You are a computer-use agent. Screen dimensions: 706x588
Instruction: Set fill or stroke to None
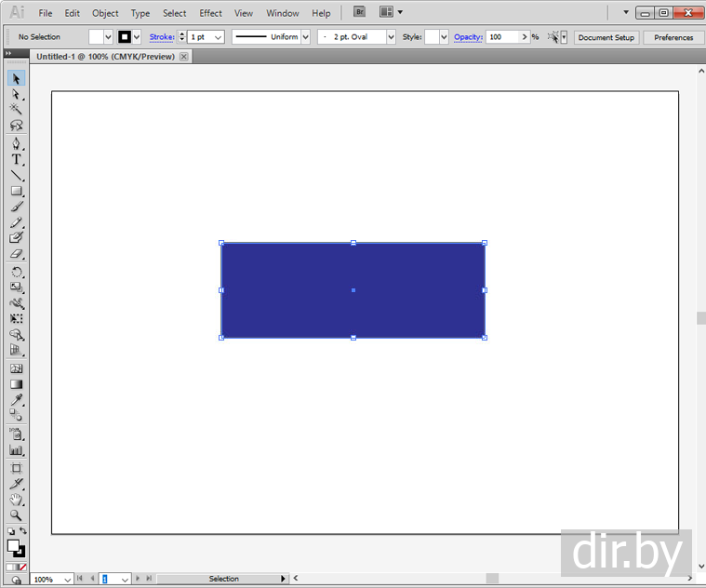(22, 568)
